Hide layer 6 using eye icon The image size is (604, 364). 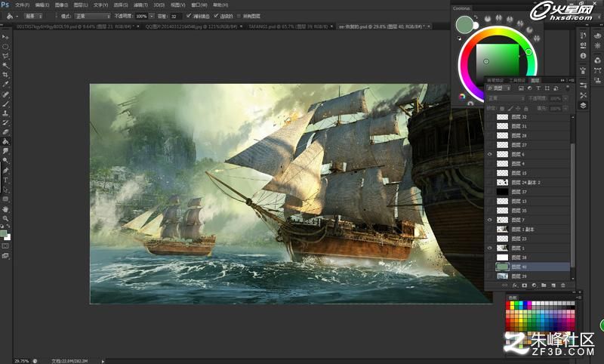coord(490,155)
